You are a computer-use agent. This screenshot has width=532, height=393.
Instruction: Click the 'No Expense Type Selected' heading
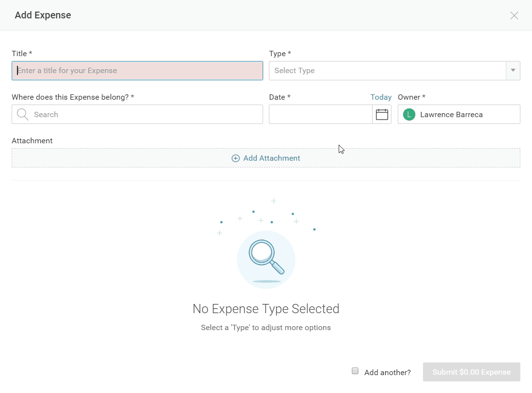pos(266,309)
